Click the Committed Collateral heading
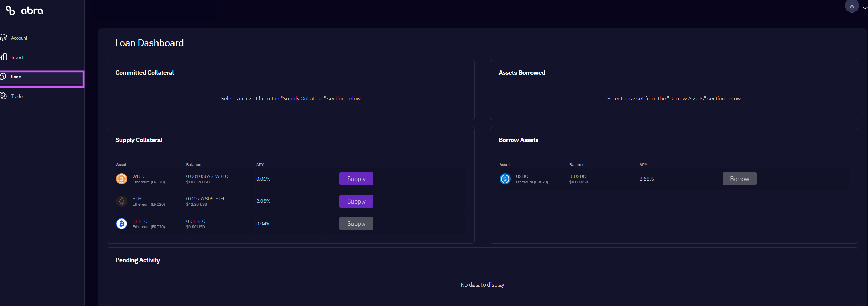868x306 pixels. pyautogui.click(x=145, y=73)
